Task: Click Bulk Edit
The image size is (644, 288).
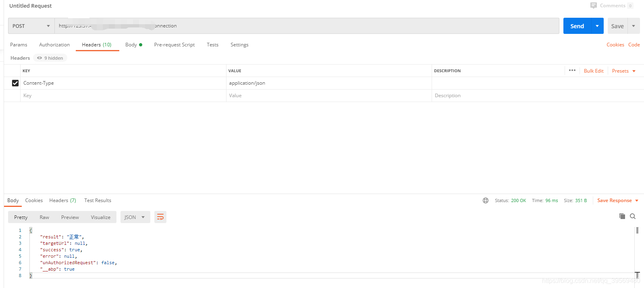Action: click(594, 71)
